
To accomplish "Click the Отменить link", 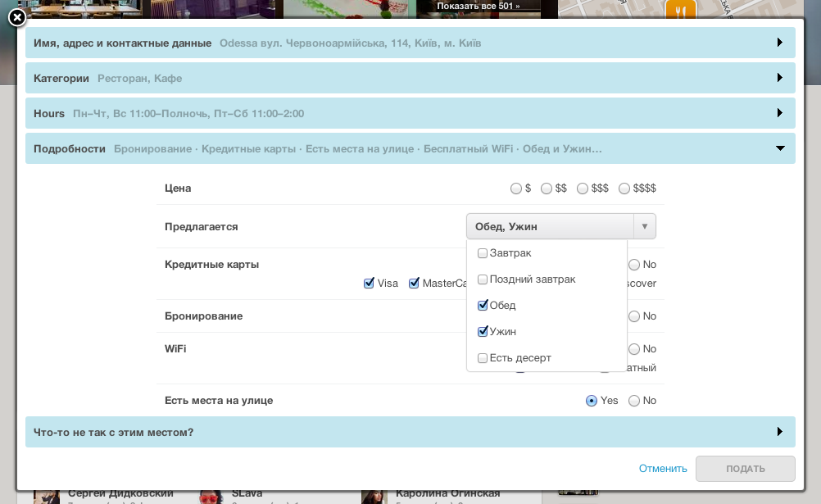I will click(x=663, y=469).
